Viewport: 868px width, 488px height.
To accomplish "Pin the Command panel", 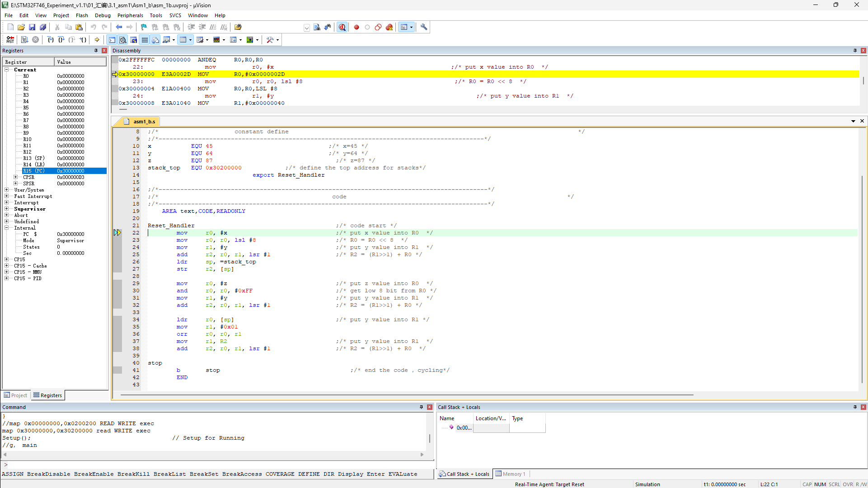I will 421,407.
